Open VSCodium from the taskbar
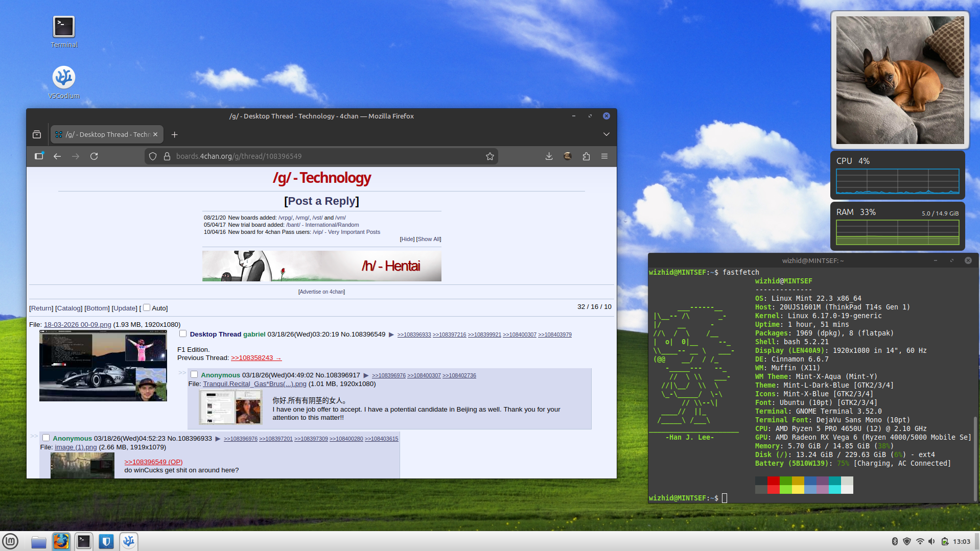 (x=129, y=541)
